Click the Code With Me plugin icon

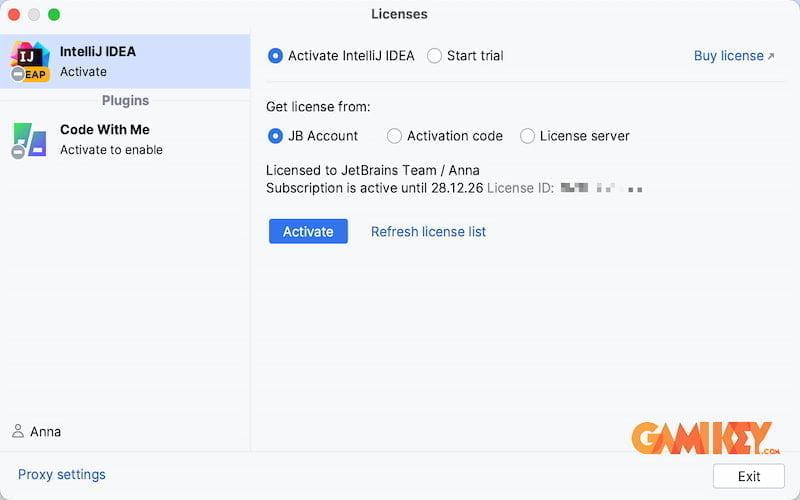(x=29, y=140)
